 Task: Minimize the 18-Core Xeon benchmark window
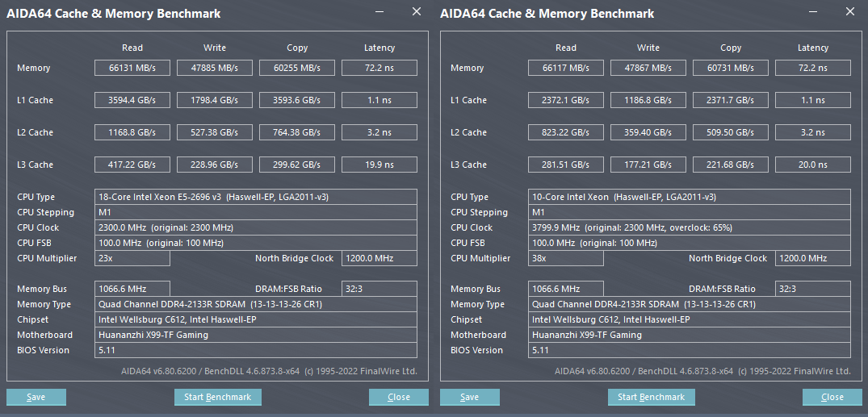coord(380,12)
